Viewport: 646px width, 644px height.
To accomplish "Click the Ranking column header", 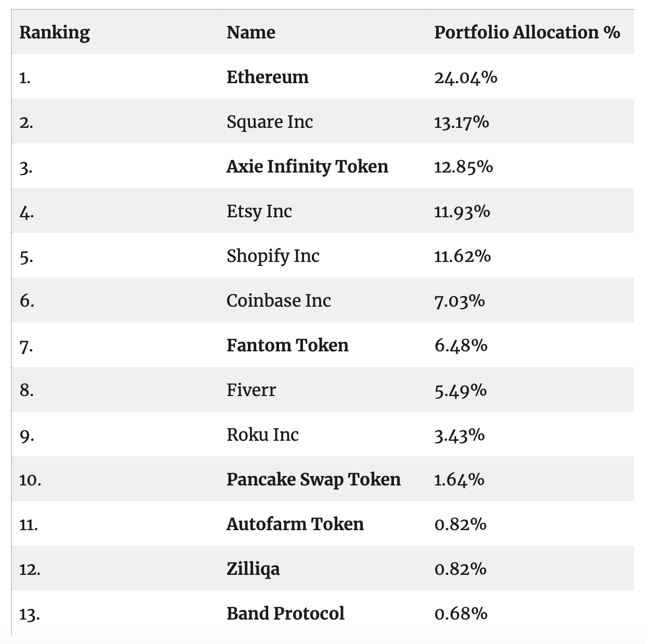I will point(55,32).
